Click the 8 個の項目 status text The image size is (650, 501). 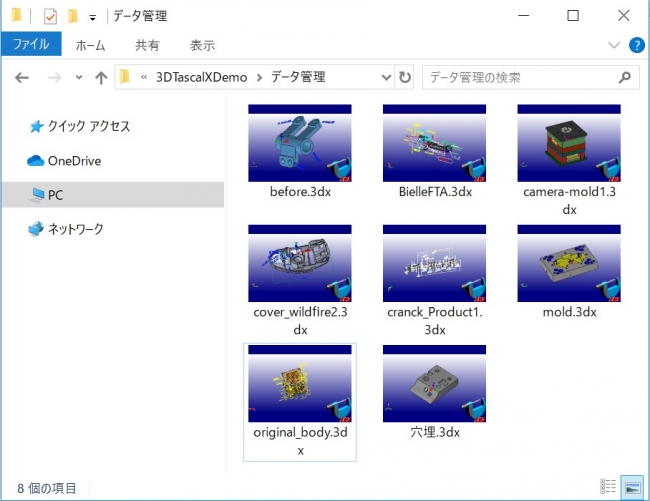point(46,488)
